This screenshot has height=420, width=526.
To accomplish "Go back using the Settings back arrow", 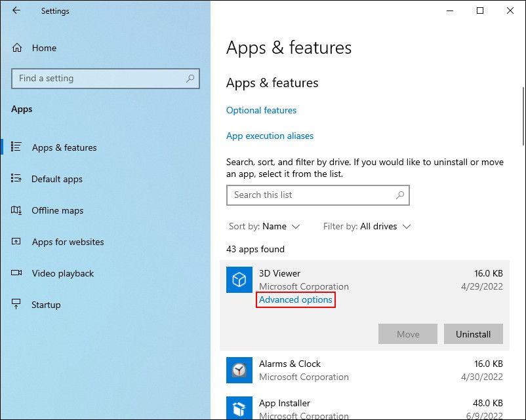I will 16,10.
